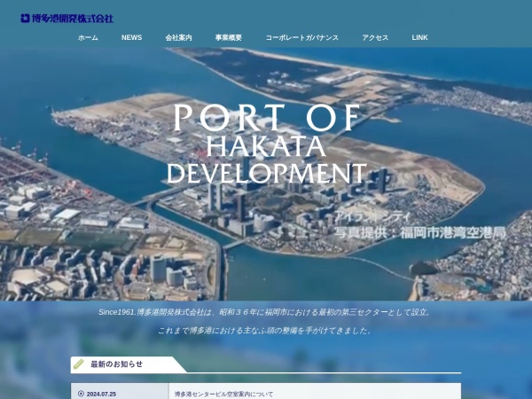Click the 写真提供：福岡市港湾空港局 caption

click(x=419, y=233)
